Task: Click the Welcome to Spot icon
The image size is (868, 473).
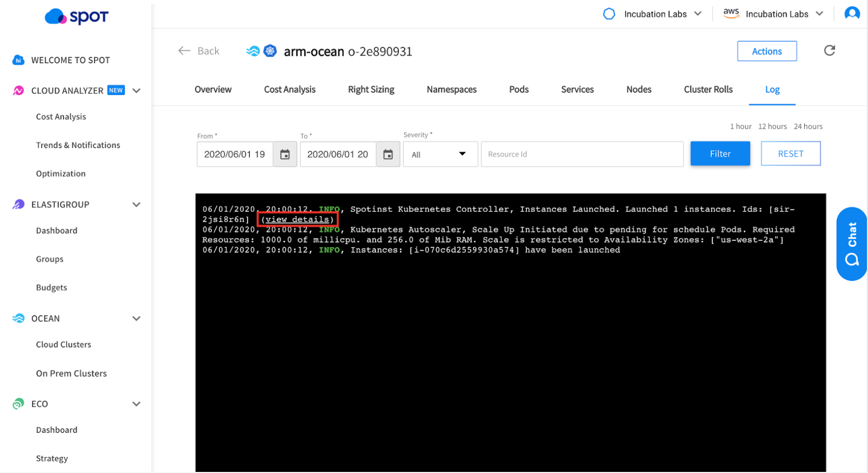Action: pos(18,60)
